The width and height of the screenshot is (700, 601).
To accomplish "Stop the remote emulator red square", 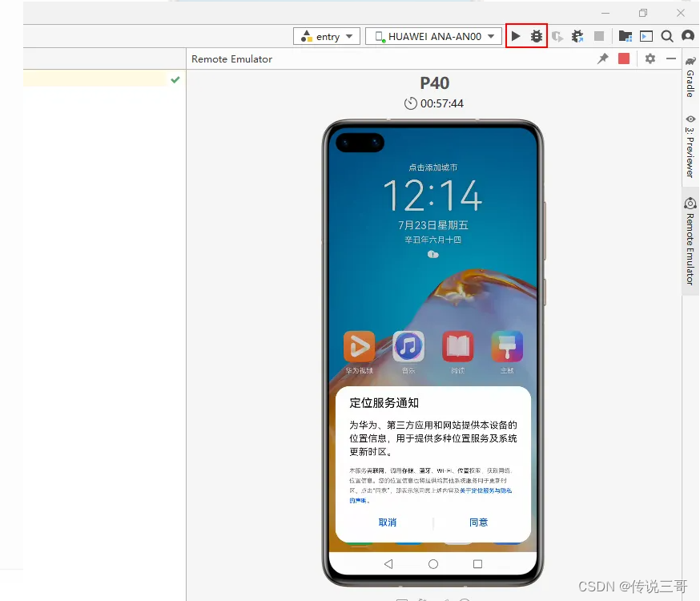I will (624, 58).
